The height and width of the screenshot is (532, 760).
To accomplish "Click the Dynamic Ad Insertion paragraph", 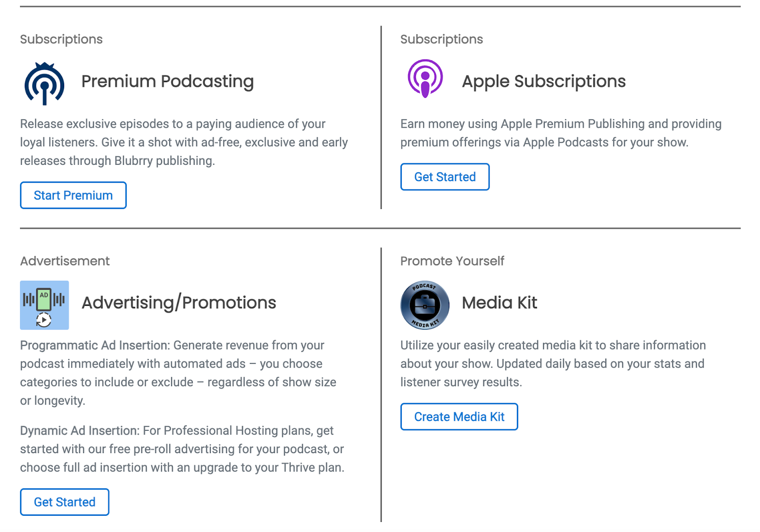I will pos(182,449).
